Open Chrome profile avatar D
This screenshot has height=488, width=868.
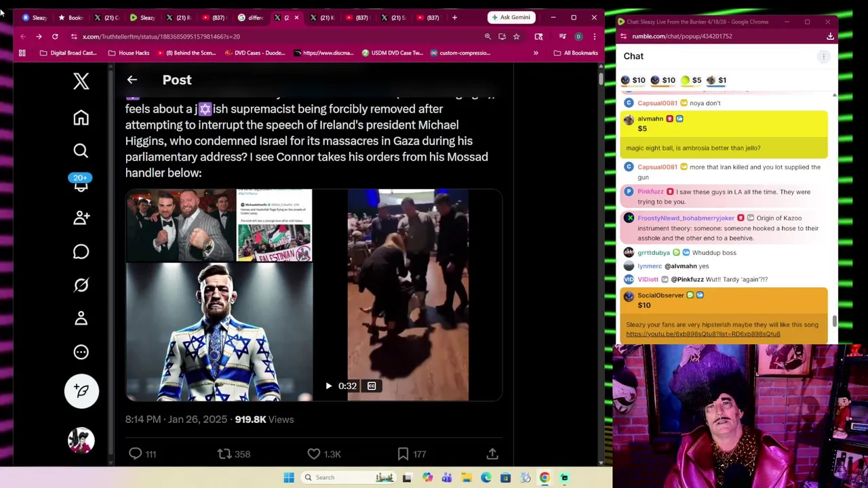578,37
